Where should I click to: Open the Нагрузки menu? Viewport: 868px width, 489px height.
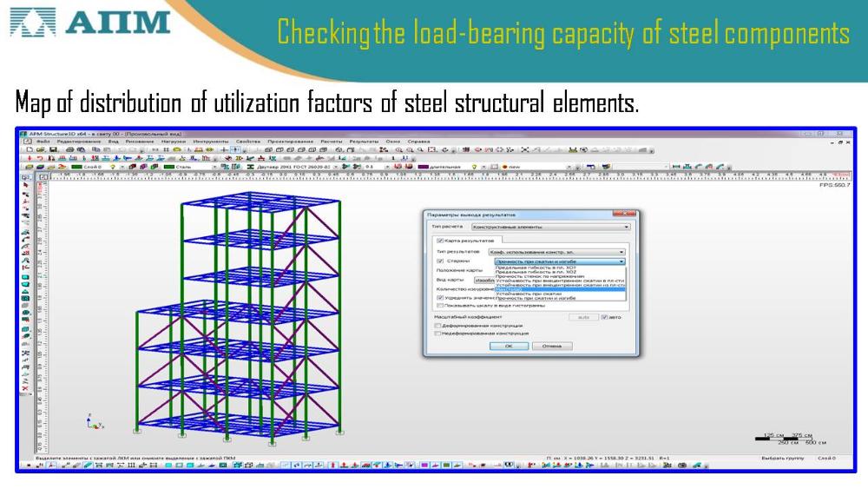(x=173, y=141)
